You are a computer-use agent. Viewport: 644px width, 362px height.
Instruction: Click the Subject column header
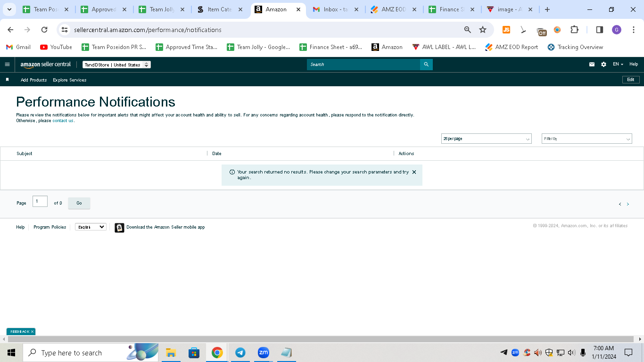coord(25,154)
